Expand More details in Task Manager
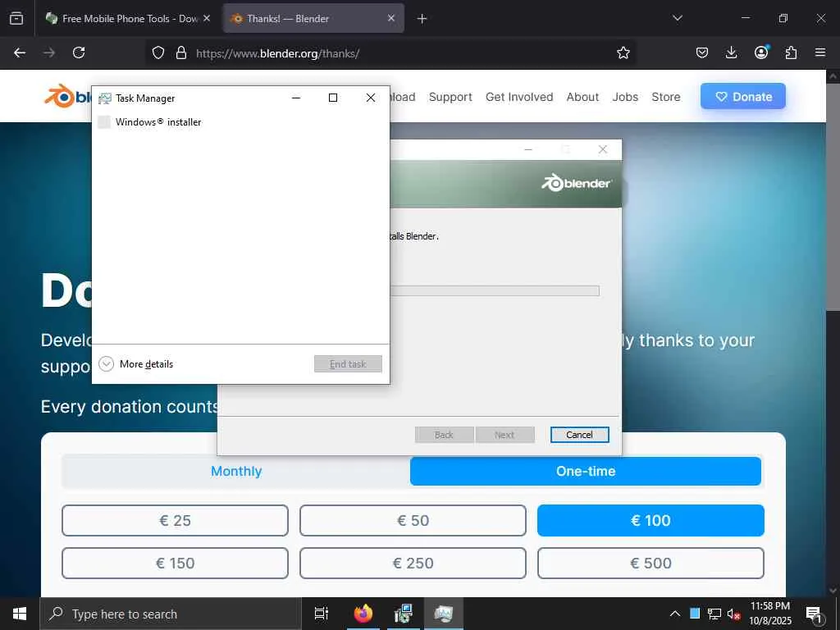 (136, 364)
